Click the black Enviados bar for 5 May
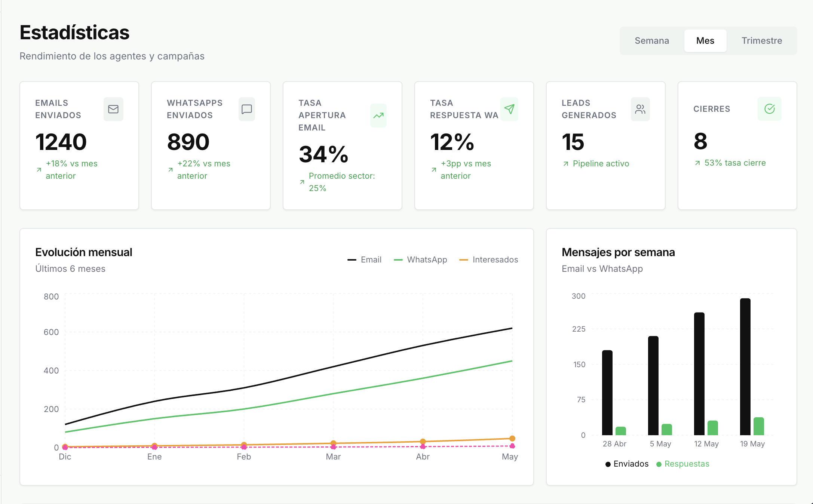Screen dimensions: 813x504 click(653, 385)
